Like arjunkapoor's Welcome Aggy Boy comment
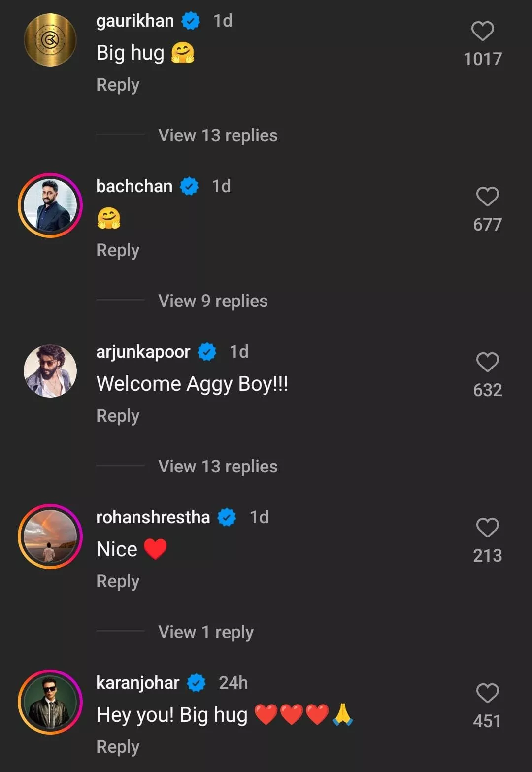The image size is (532, 772). [487, 363]
